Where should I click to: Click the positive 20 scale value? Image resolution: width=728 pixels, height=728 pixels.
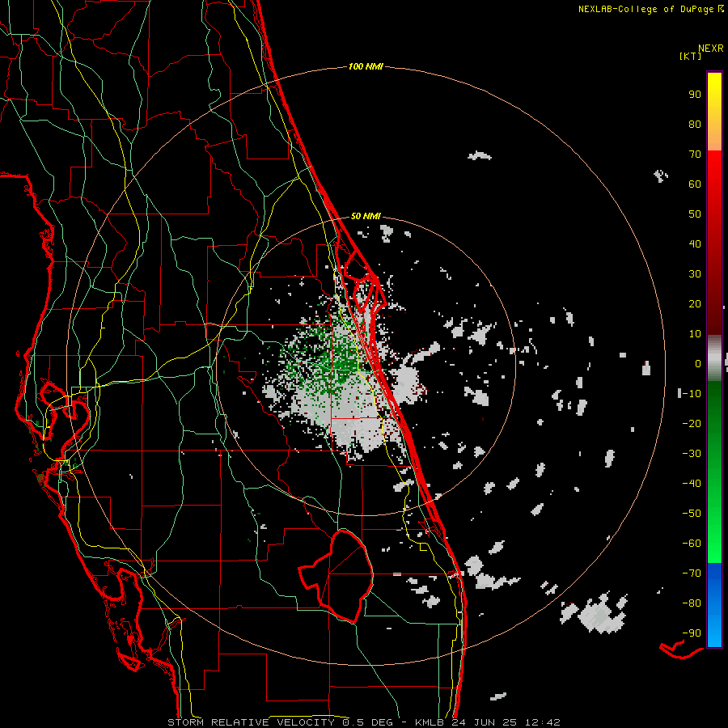click(695, 303)
